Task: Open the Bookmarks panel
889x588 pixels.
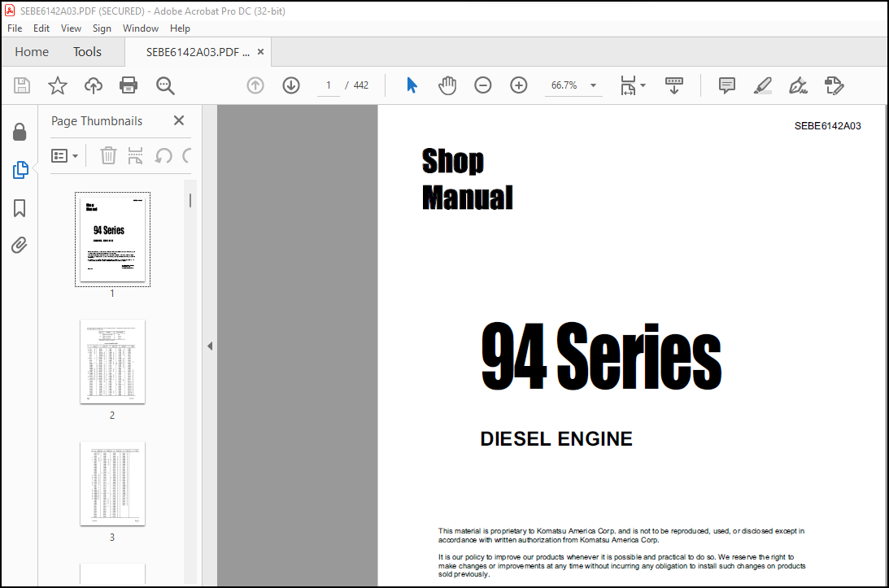Action: point(20,208)
